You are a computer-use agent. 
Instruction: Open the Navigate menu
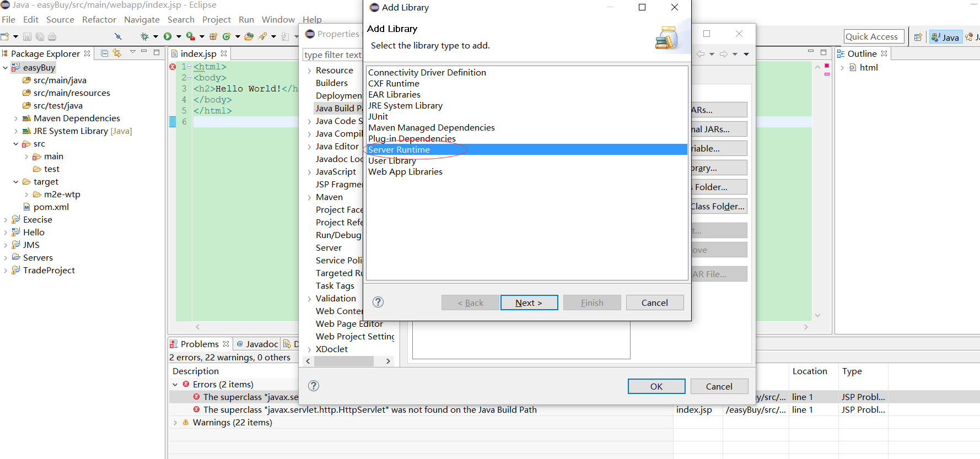142,19
